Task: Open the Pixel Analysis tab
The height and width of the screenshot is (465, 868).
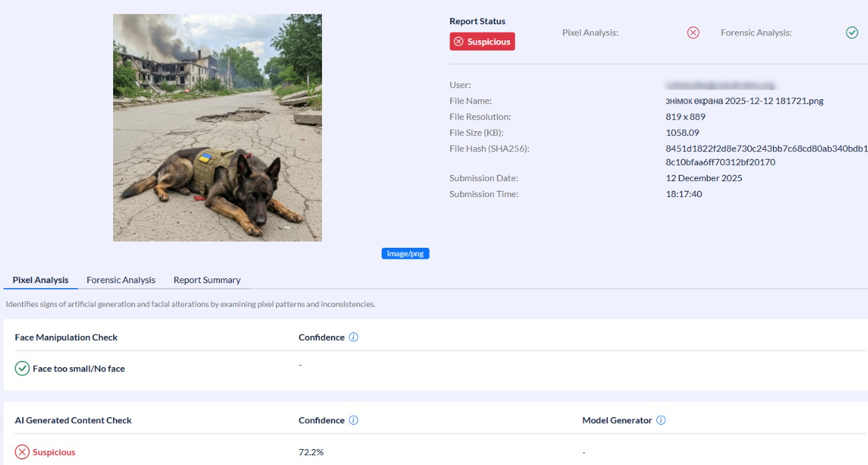Action: pyautogui.click(x=40, y=280)
